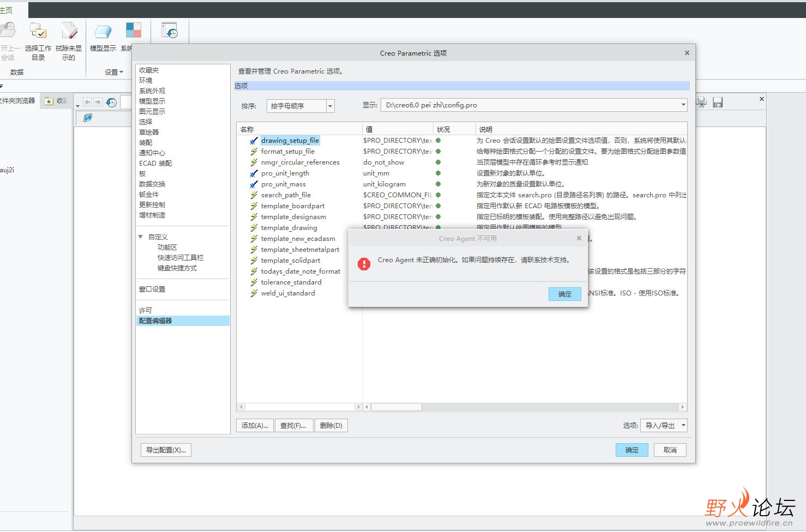Select template_solidpart row
Viewport: 806px width, 532px height.
(x=291, y=261)
